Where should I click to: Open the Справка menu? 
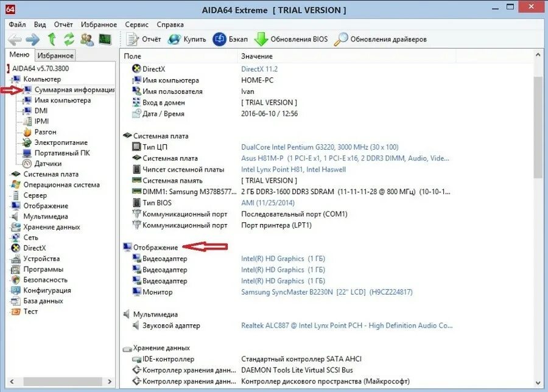click(170, 24)
